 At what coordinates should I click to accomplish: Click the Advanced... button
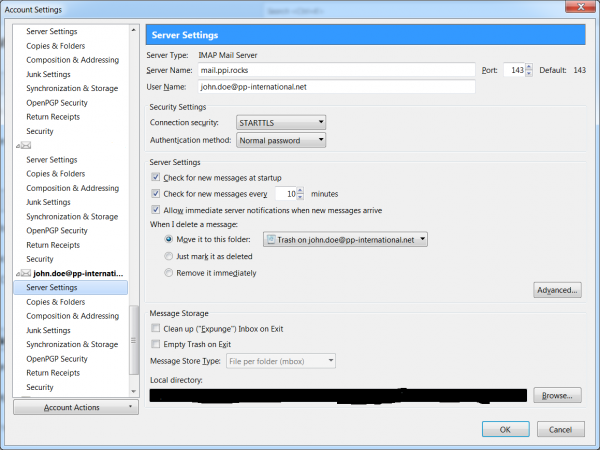click(557, 291)
